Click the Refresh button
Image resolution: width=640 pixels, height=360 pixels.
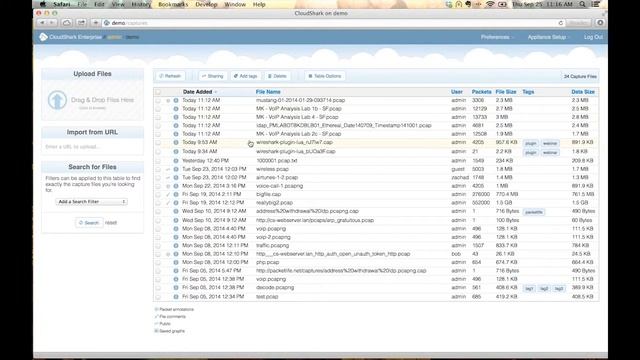(170, 76)
